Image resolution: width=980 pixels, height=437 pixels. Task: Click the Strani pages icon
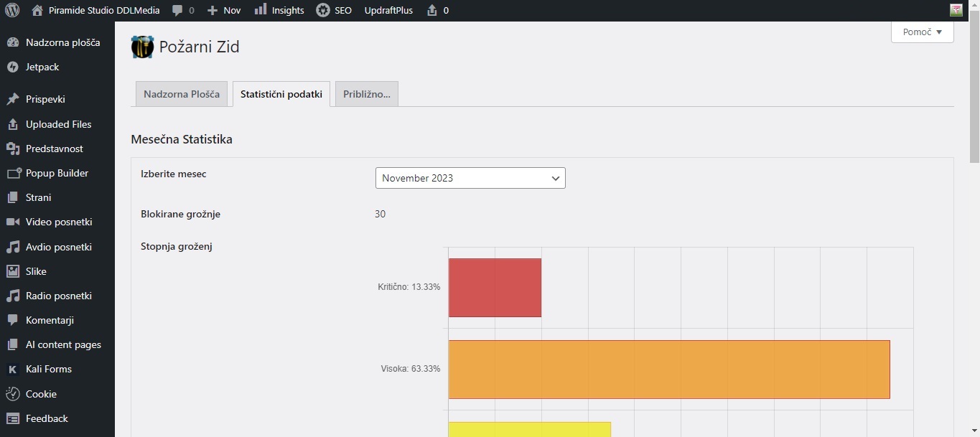click(x=12, y=197)
